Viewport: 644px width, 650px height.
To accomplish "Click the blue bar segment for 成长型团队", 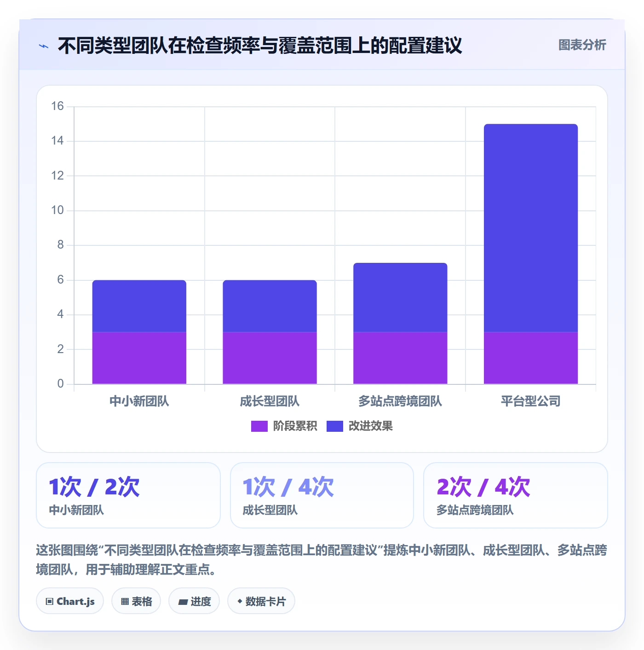I will click(270, 306).
